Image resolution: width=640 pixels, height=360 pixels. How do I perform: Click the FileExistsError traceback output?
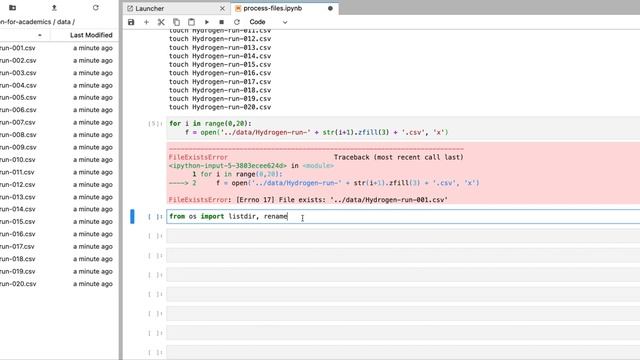tap(403, 173)
